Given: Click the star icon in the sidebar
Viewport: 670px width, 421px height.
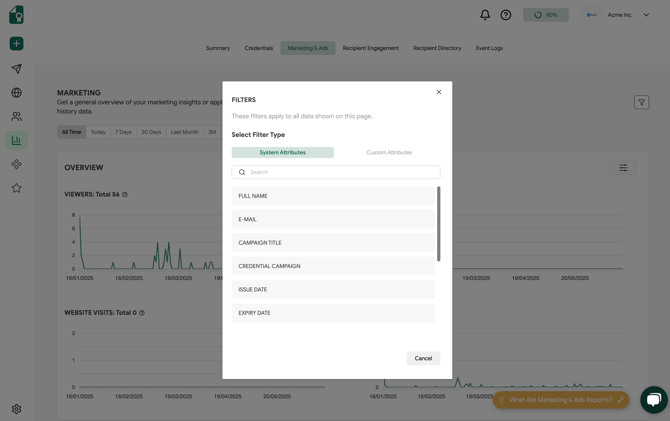Looking at the screenshot, I should (16, 188).
